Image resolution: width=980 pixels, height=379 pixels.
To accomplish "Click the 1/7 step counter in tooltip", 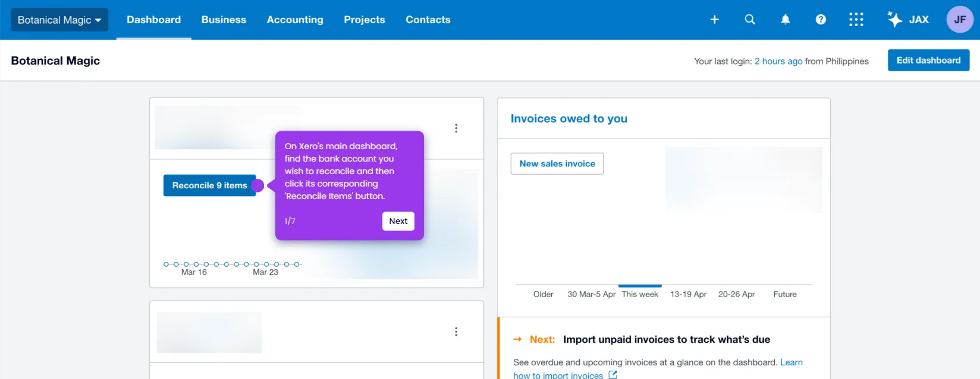I will tap(290, 221).
